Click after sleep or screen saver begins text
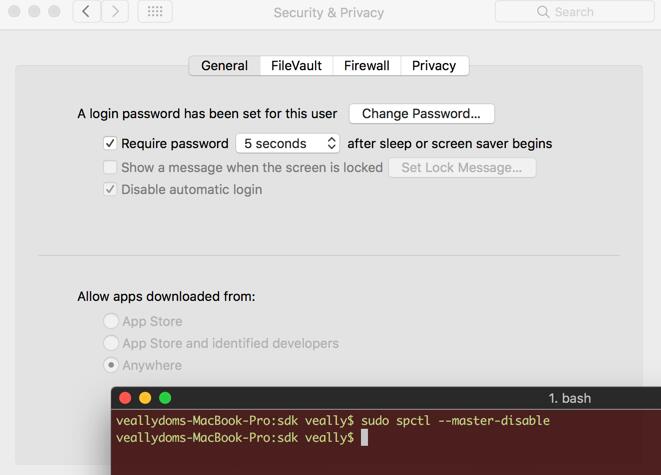 point(450,144)
